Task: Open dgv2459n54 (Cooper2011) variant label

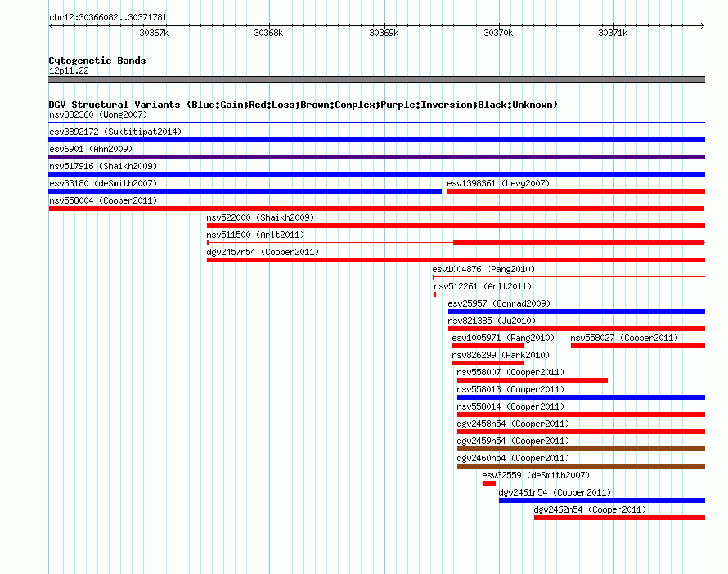Action: coord(513,441)
